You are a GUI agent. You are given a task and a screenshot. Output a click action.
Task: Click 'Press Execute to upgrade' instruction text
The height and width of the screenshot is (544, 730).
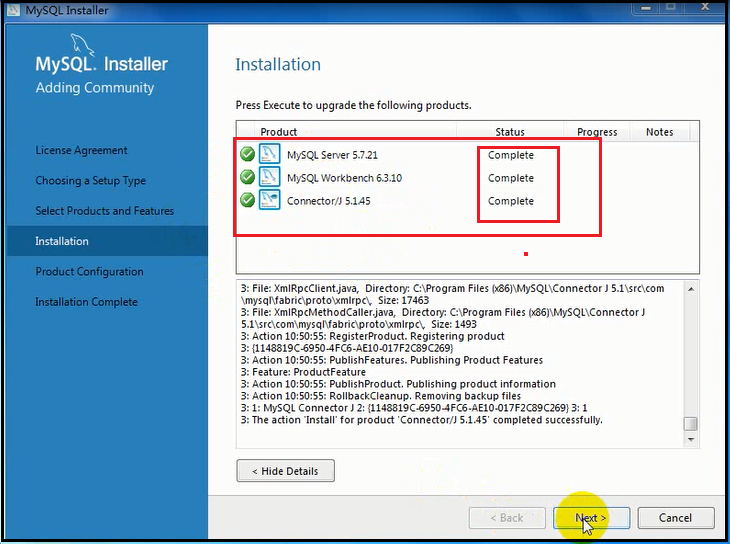[353, 105]
